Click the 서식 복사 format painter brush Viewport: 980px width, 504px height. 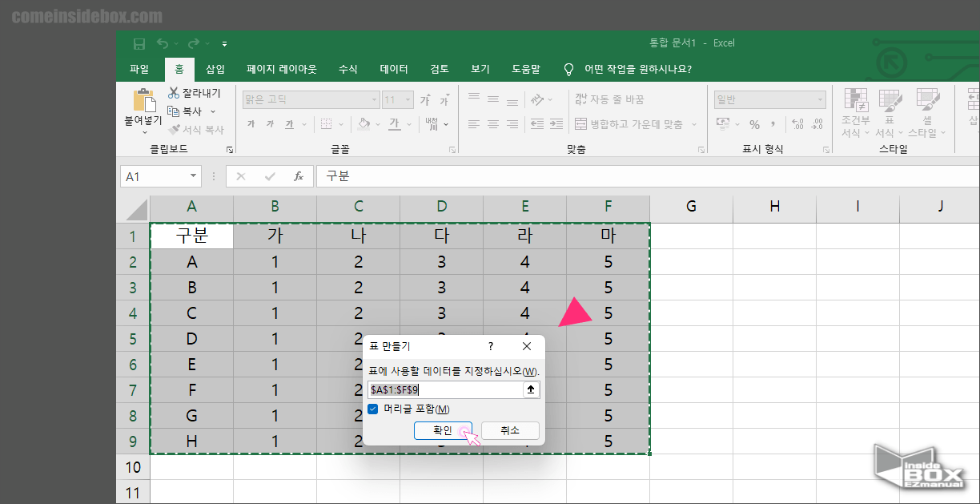pos(196,129)
